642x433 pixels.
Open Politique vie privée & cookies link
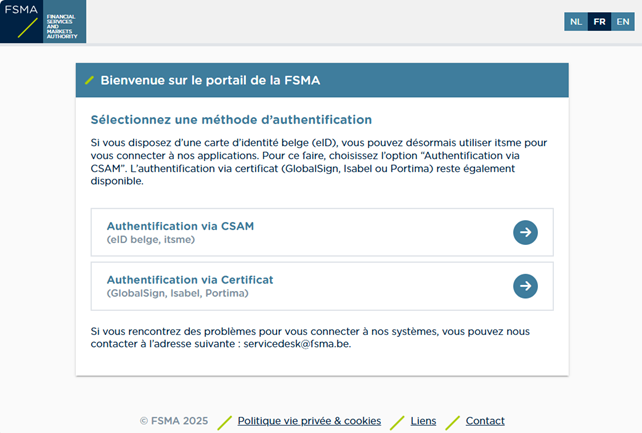(309, 421)
